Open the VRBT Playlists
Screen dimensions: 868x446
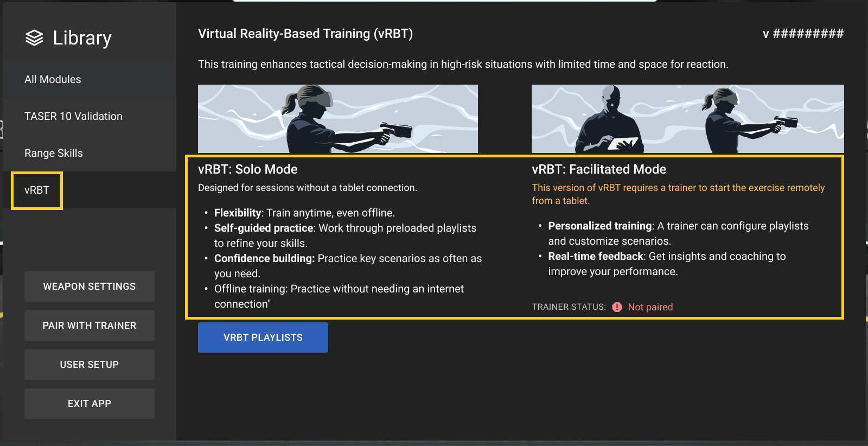pyautogui.click(x=263, y=337)
